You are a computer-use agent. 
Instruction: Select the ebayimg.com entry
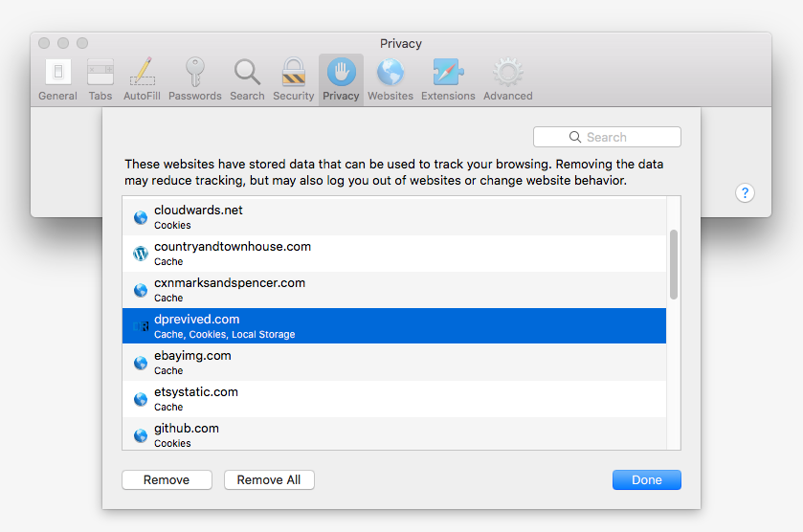394,363
